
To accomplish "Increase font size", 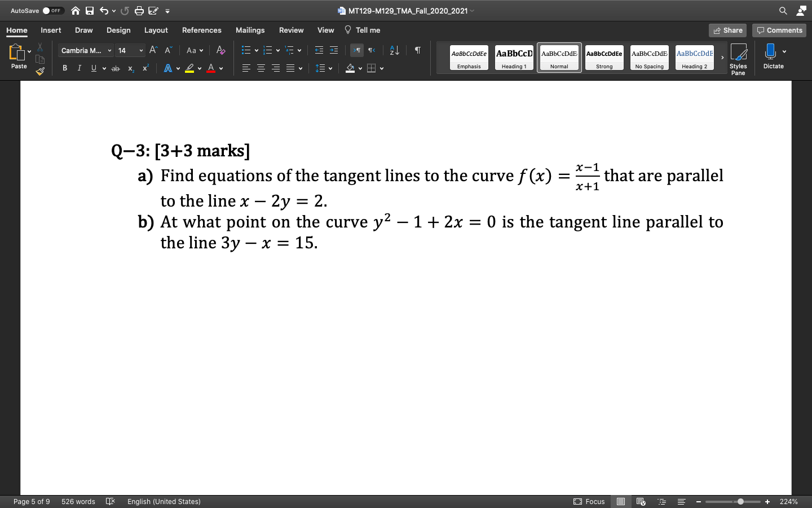I will [x=153, y=50].
